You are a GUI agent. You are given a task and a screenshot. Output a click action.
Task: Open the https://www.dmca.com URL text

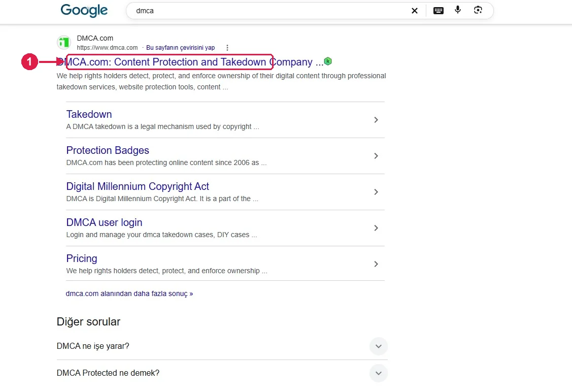[x=107, y=48]
